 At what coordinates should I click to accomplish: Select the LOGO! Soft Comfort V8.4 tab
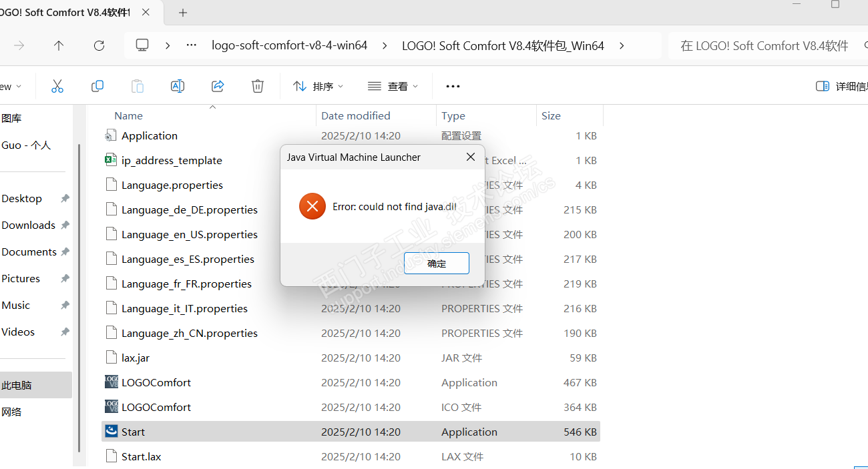click(x=65, y=13)
